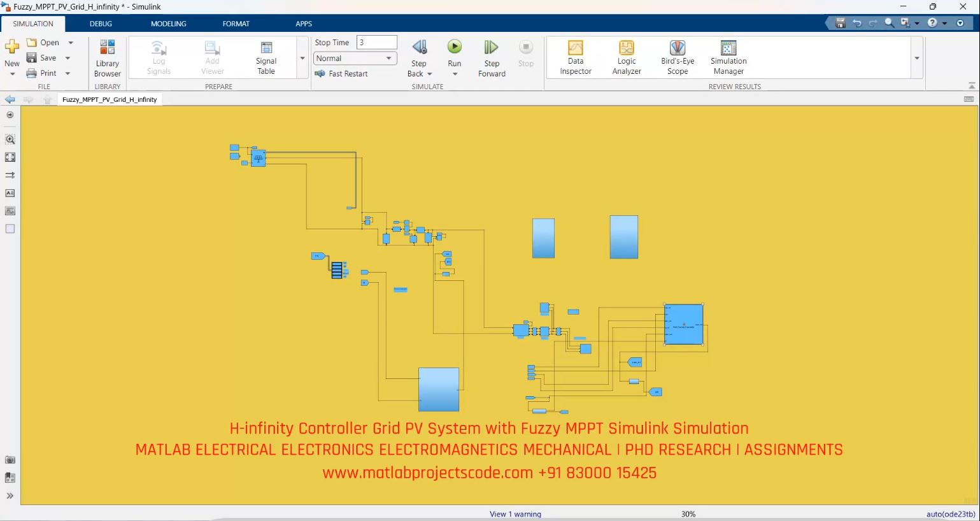
Task: Click the quick access save icon
Action: [x=840, y=23]
